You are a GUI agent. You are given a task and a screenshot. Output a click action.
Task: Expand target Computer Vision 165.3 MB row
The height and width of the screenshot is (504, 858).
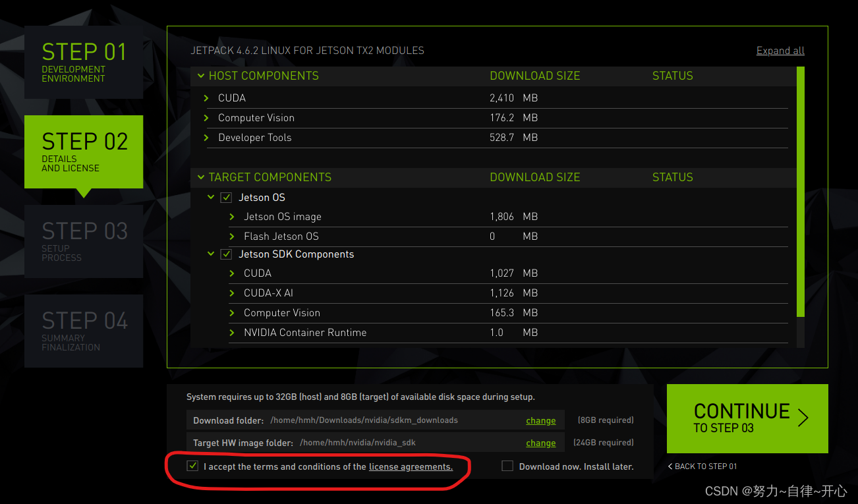(x=232, y=313)
